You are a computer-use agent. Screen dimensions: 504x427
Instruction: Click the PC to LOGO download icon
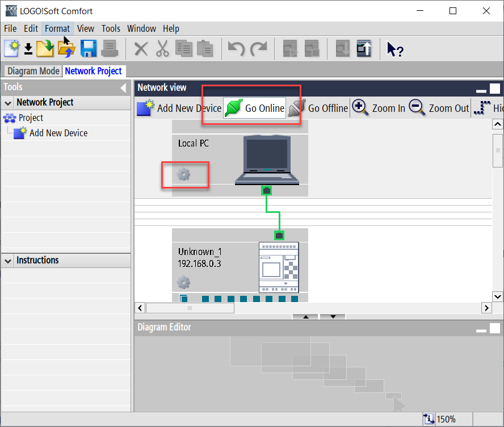click(343, 49)
